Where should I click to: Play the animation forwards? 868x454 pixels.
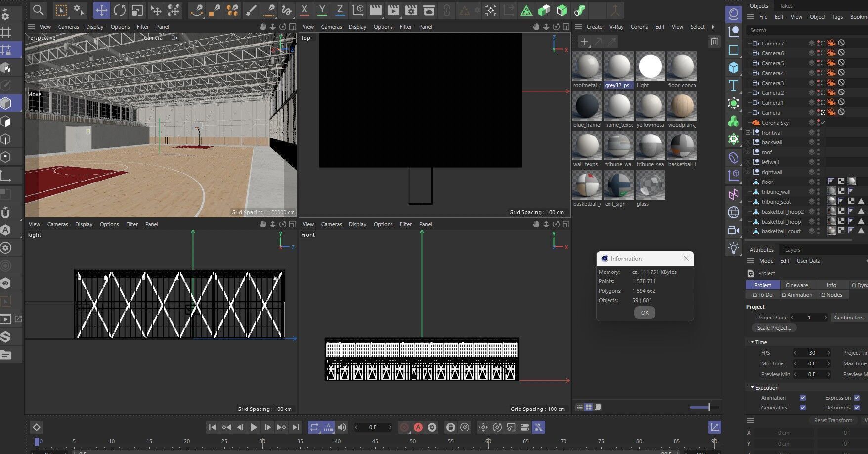tap(254, 427)
